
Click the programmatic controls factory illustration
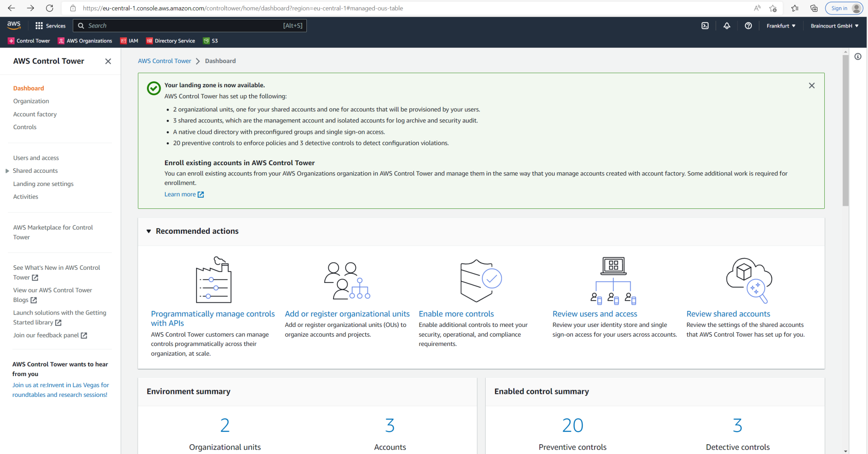(214, 280)
